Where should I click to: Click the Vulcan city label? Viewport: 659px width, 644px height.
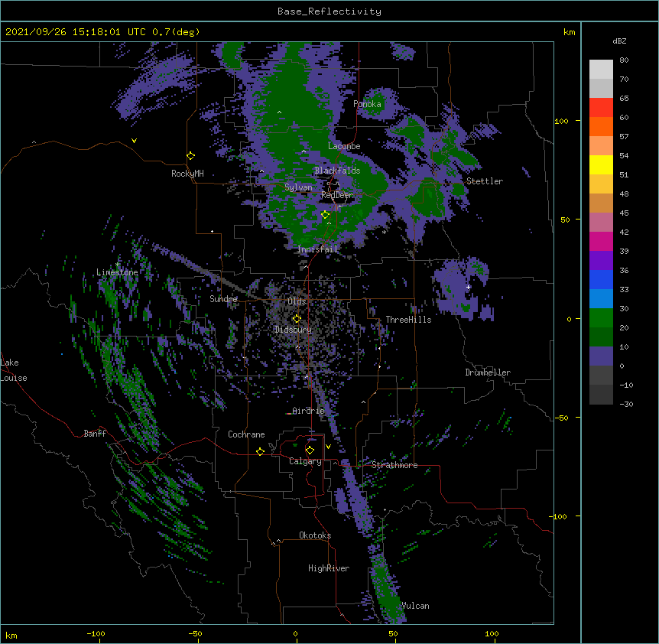coord(415,606)
